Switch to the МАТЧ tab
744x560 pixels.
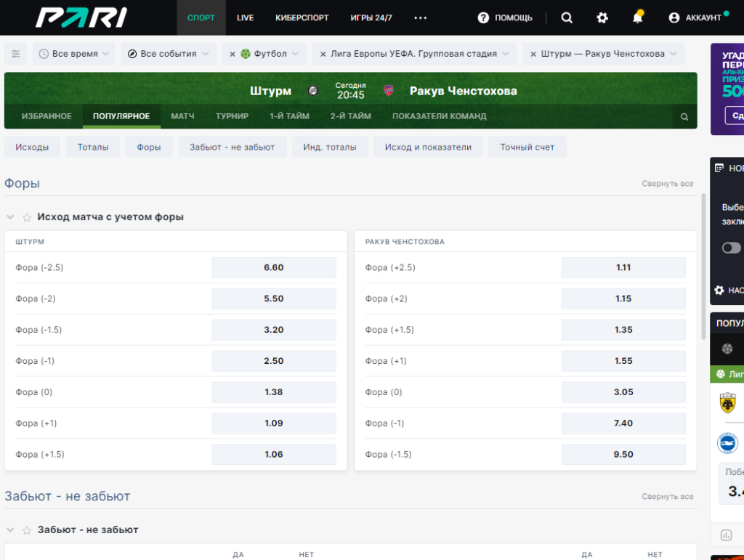coord(182,116)
